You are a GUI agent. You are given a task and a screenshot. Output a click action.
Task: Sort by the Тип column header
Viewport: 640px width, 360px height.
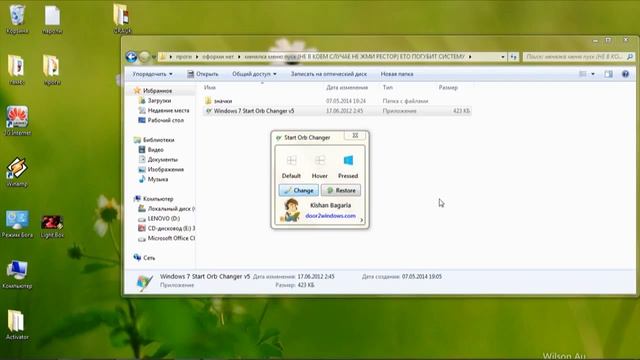click(387, 87)
